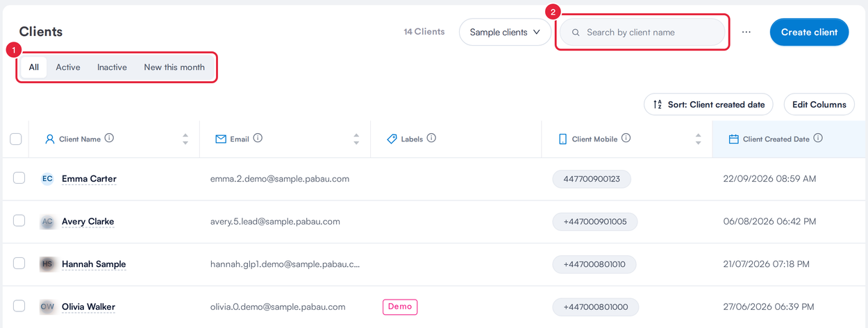Click the date 21/07/2026 07:18 PM
This screenshot has height=328, width=868.
click(x=767, y=264)
